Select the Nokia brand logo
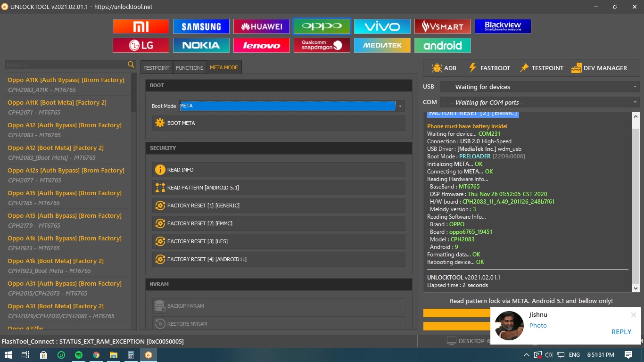Screen dimensions: 644x362 click(x=201, y=45)
